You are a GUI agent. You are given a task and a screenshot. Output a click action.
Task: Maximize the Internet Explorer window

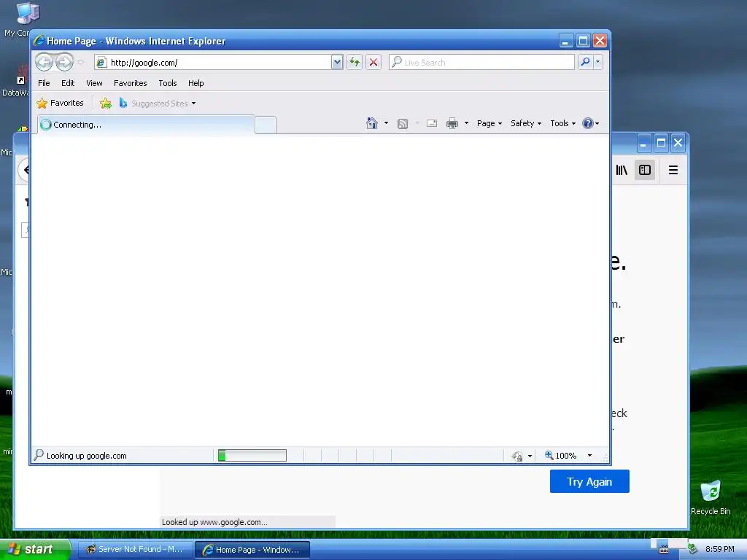[x=583, y=41]
